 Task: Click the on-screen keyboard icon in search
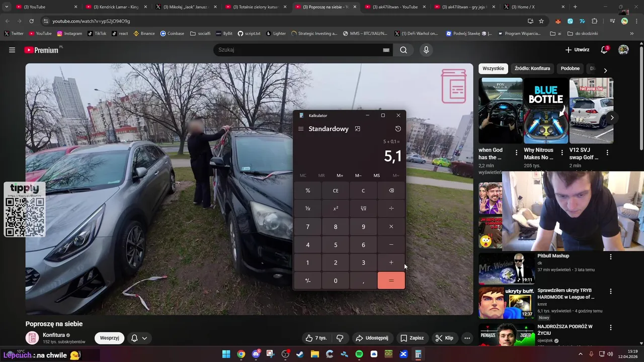[x=386, y=50]
